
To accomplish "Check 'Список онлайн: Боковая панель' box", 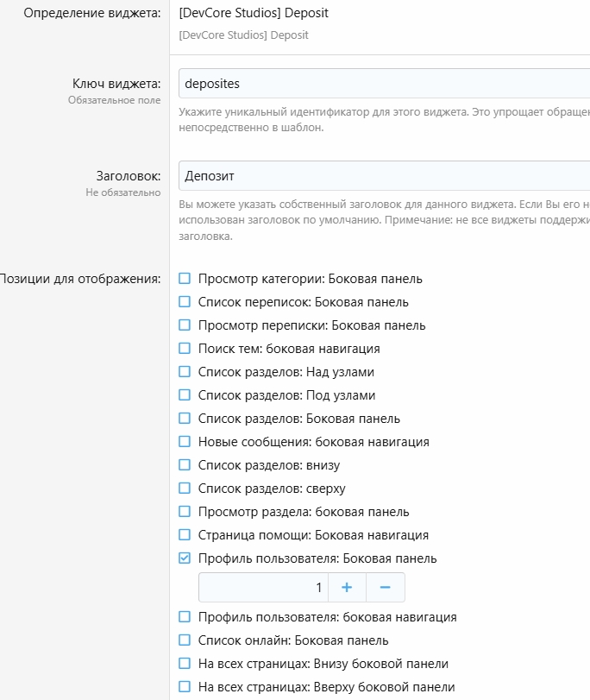I will pos(185,640).
